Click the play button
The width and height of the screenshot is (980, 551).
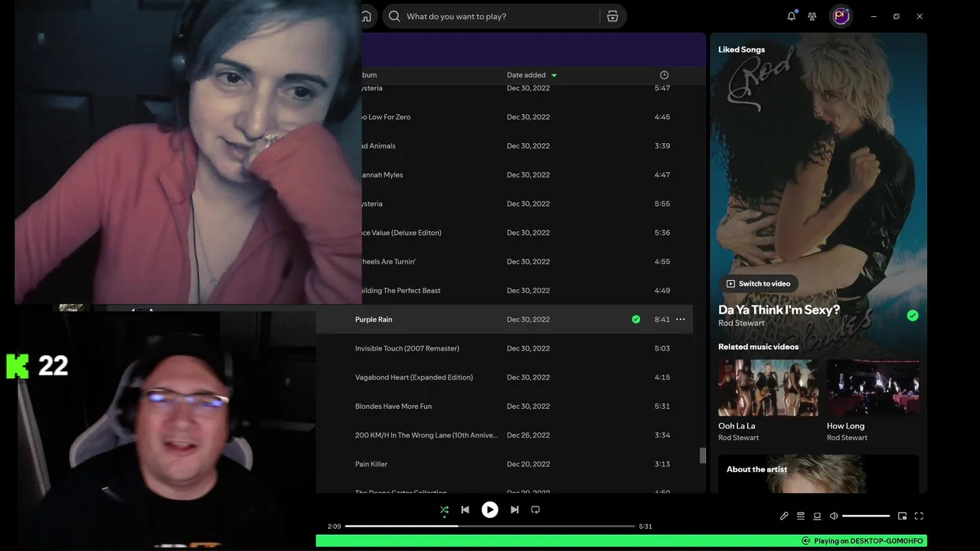coord(490,510)
